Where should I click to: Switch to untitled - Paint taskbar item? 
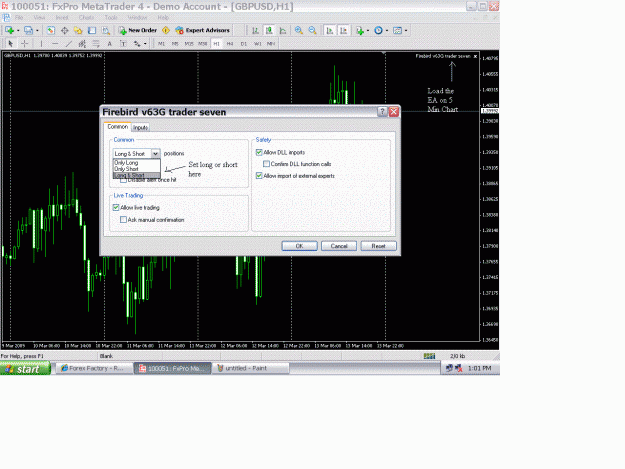click(x=251, y=369)
